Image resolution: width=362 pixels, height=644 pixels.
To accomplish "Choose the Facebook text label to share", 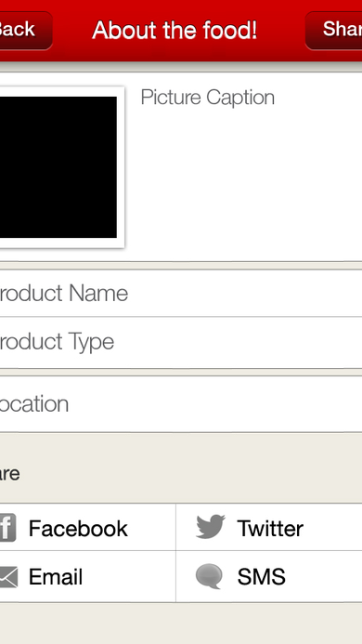I will pos(78,528).
